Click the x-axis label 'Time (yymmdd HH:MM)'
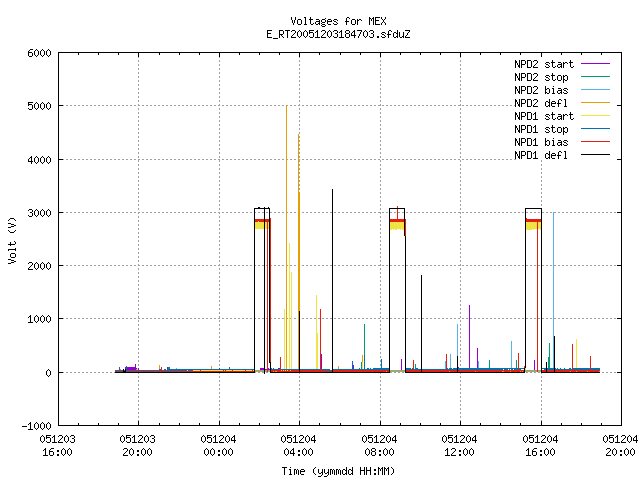 coord(338,471)
